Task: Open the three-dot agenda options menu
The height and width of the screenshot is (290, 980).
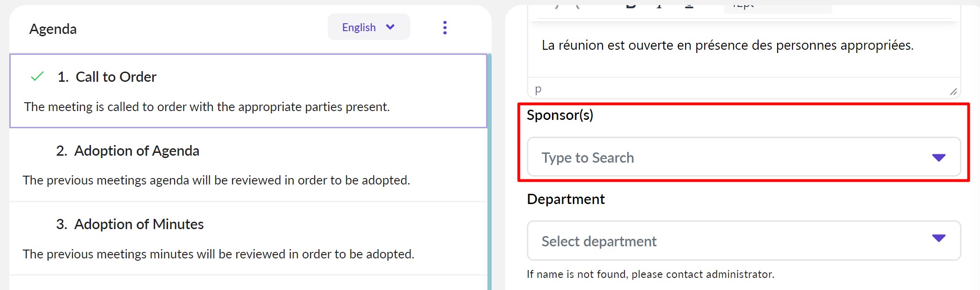Action: click(x=445, y=28)
